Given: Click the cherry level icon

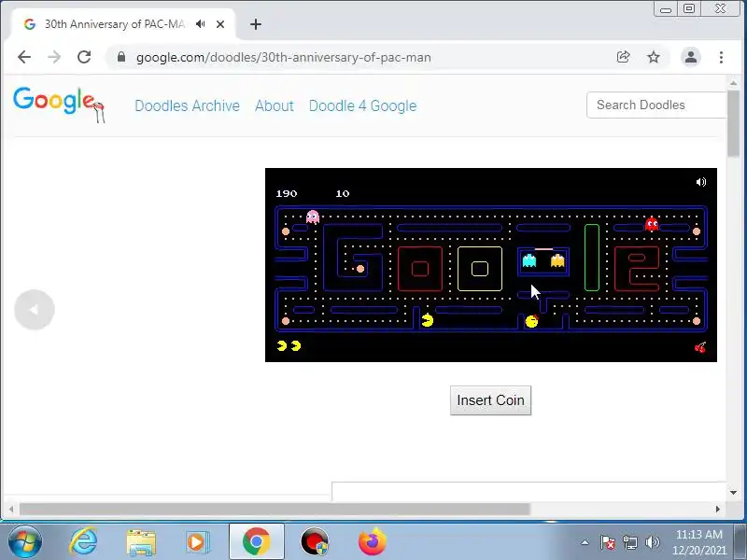Looking at the screenshot, I should 699,347.
